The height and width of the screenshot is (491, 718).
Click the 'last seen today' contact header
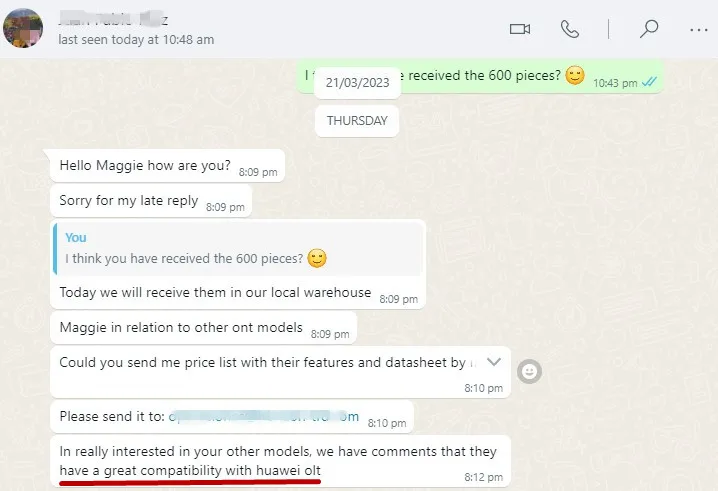coord(136,40)
